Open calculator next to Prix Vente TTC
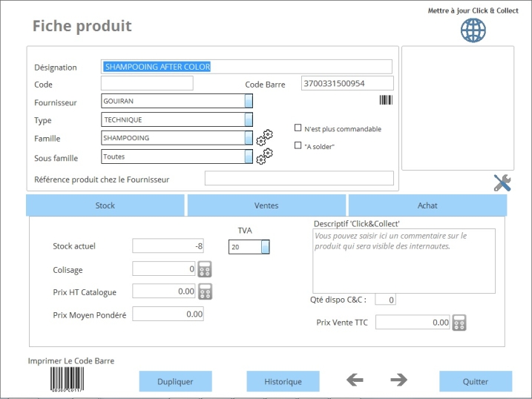 coord(459,323)
